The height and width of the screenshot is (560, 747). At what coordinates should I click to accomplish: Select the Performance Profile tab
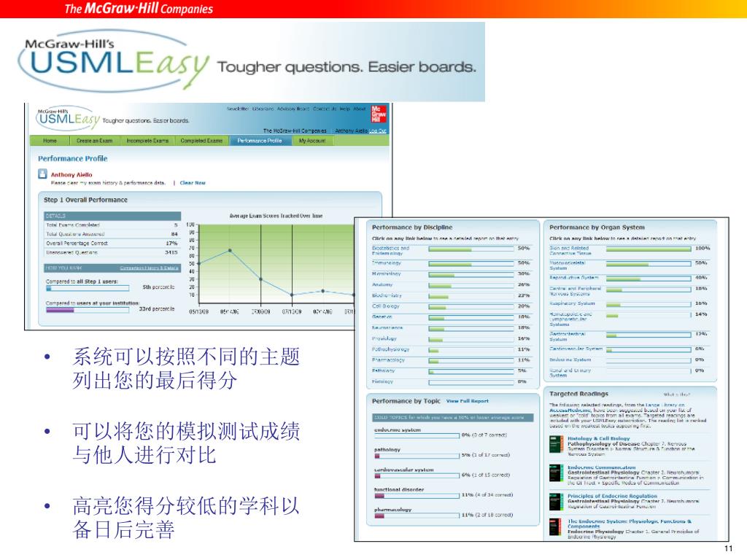click(260, 141)
